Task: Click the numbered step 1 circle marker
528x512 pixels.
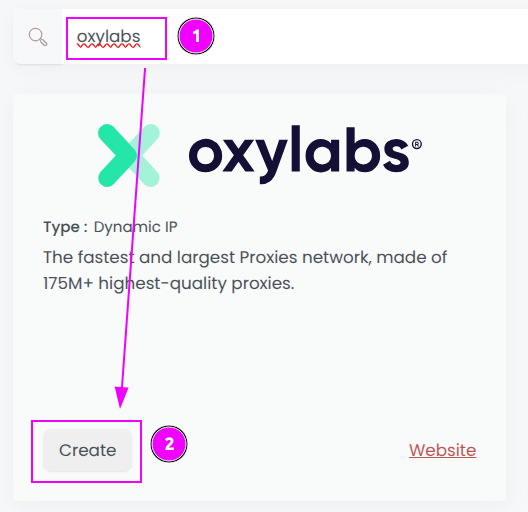Action: [x=196, y=36]
